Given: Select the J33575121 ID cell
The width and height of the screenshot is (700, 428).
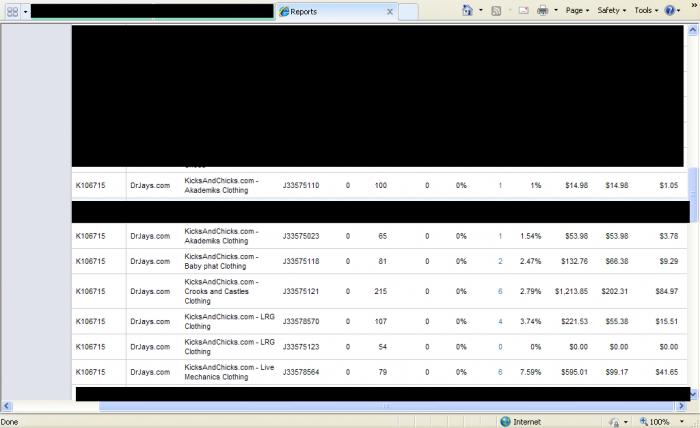Looking at the screenshot, I should point(301,291).
